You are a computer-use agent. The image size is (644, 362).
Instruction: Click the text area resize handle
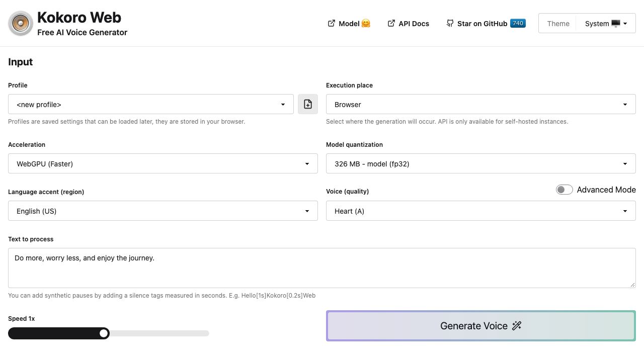(x=632, y=285)
